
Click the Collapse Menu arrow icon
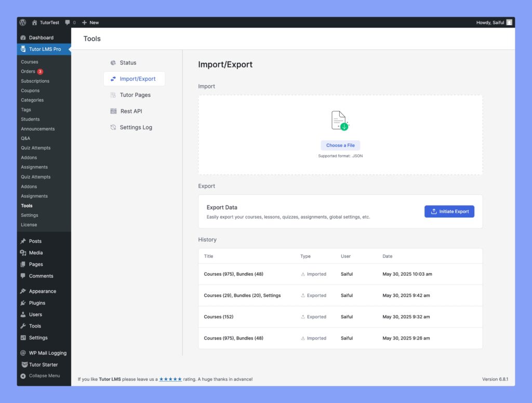click(23, 376)
